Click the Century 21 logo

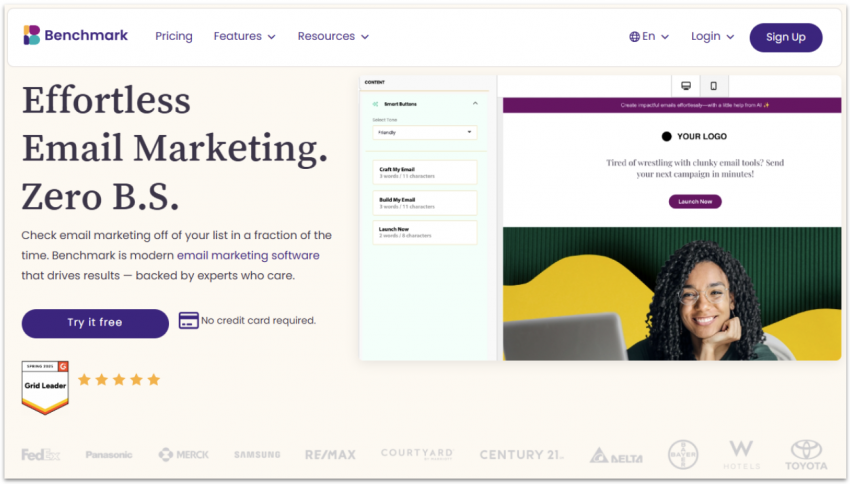pos(521,455)
